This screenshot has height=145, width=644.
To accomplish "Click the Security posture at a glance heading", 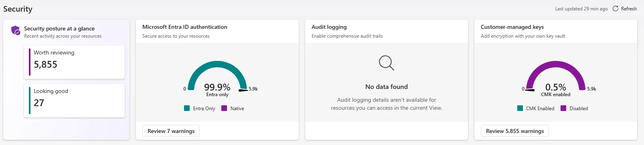I will click(x=59, y=28).
